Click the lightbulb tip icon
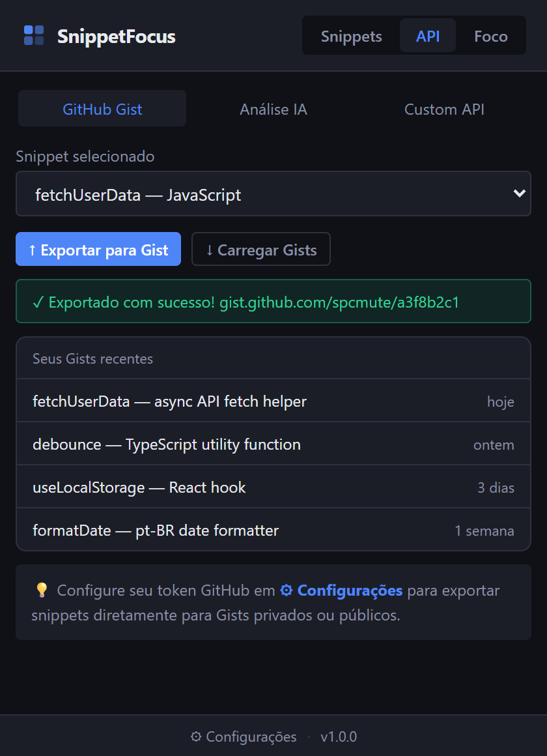 (42, 590)
